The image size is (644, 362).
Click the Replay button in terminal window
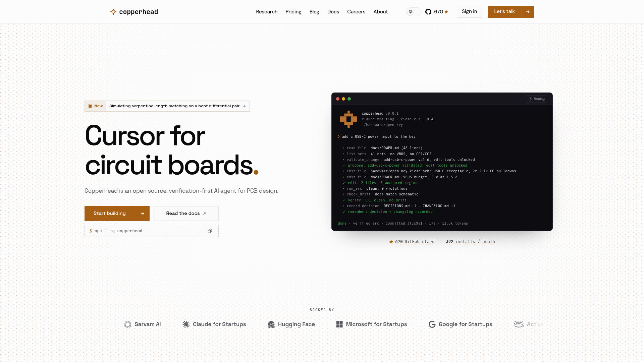click(536, 99)
